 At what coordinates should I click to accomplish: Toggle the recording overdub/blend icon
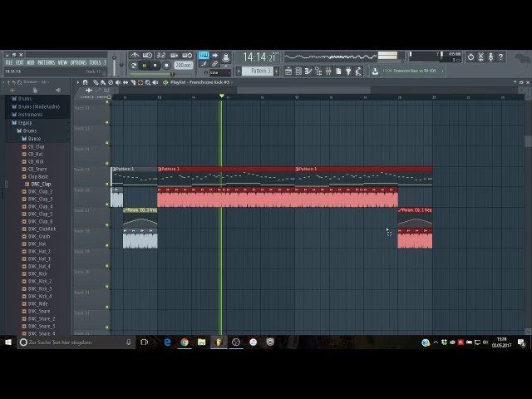tap(174, 55)
